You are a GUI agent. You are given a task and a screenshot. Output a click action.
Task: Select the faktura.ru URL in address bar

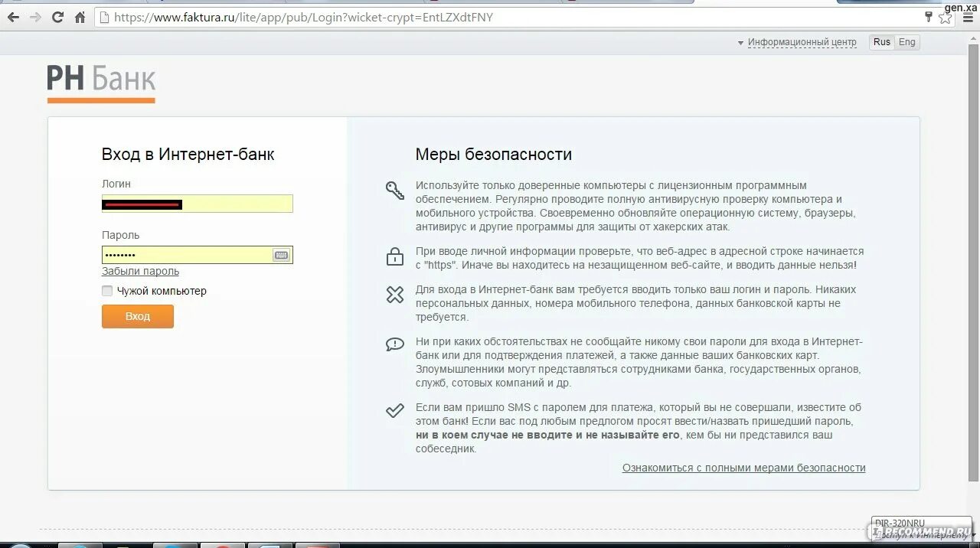pyautogui.click(x=303, y=17)
